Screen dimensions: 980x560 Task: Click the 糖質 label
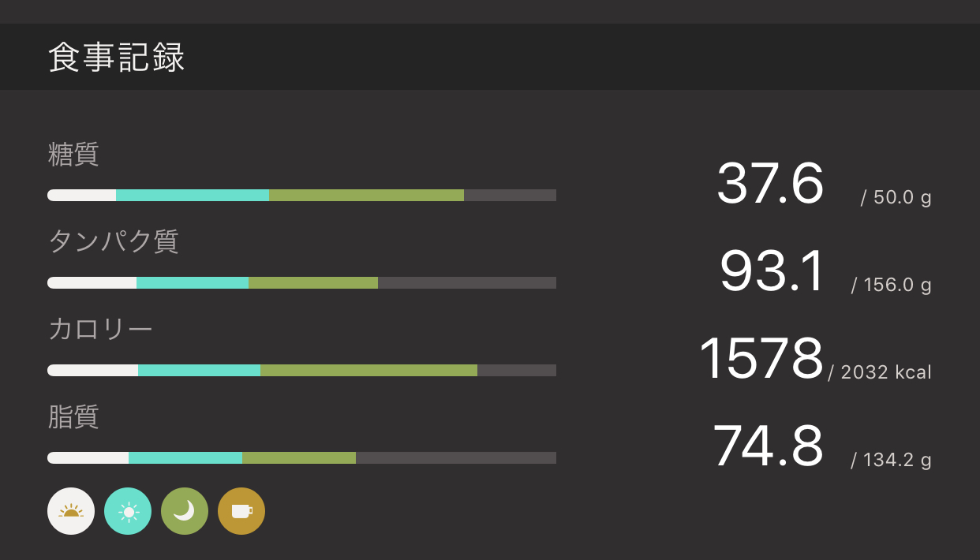click(x=73, y=155)
